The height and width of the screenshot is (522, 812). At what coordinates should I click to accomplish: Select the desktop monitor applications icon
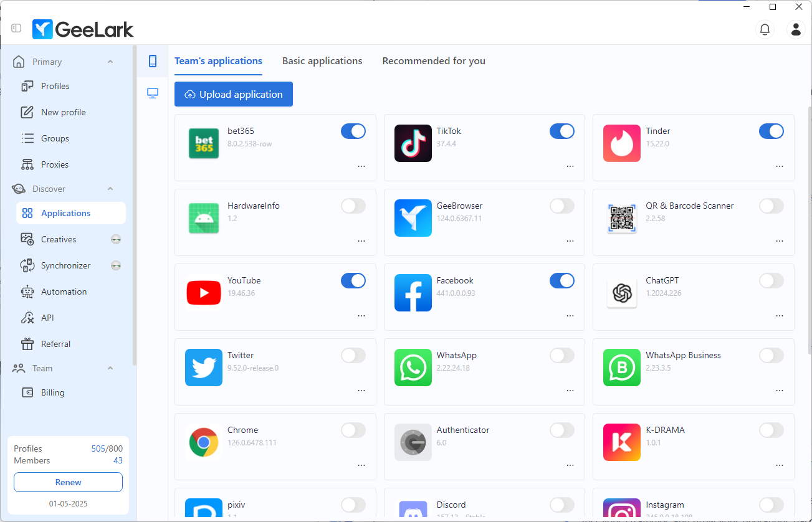pyautogui.click(x=152, y=93)
